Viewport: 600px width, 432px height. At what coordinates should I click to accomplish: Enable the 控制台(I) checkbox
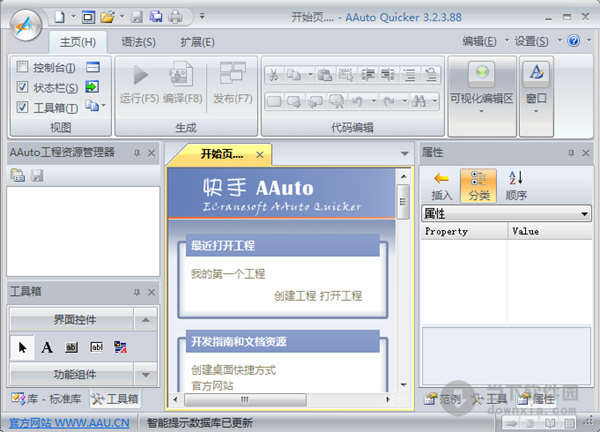coord(22,67)
